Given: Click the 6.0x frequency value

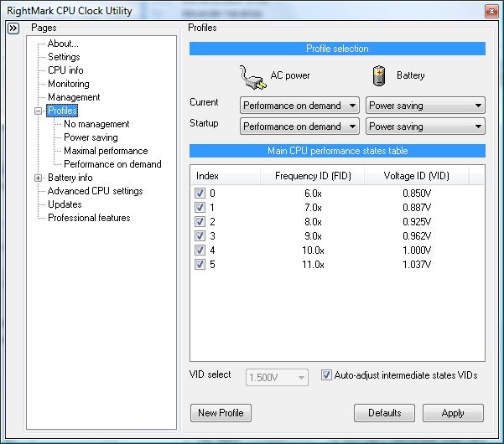Looking at the screenshot, I should pos(313,194).
